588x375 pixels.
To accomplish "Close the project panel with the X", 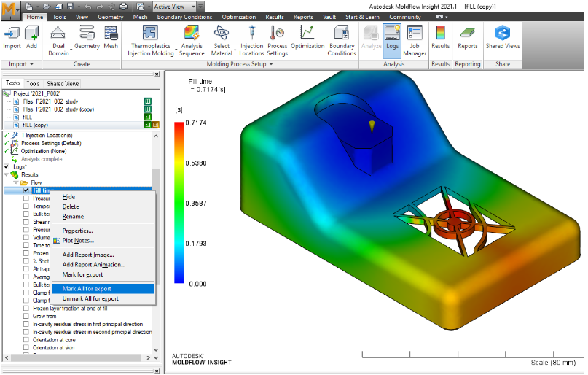I will point(157,74).
